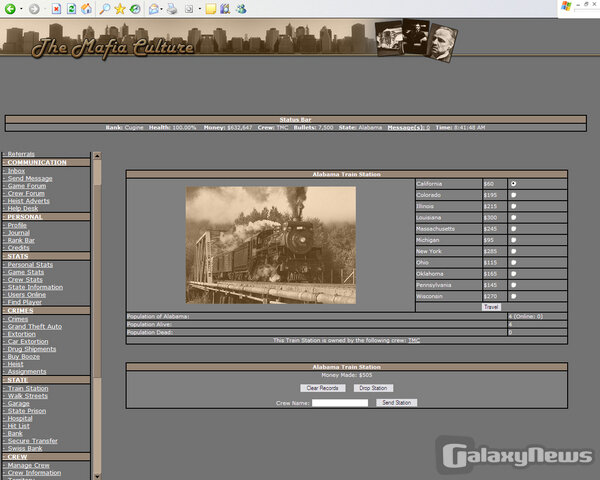Image resolution: width=600 pixels, height=480 pixels.
Task: Choose the Wisconsin destination radio button
Action: tap(514, 296)
